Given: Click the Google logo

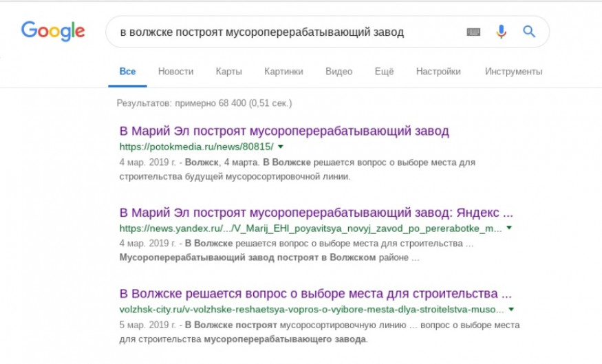Looking at the screenshot, I should click(x=53, y=32).
